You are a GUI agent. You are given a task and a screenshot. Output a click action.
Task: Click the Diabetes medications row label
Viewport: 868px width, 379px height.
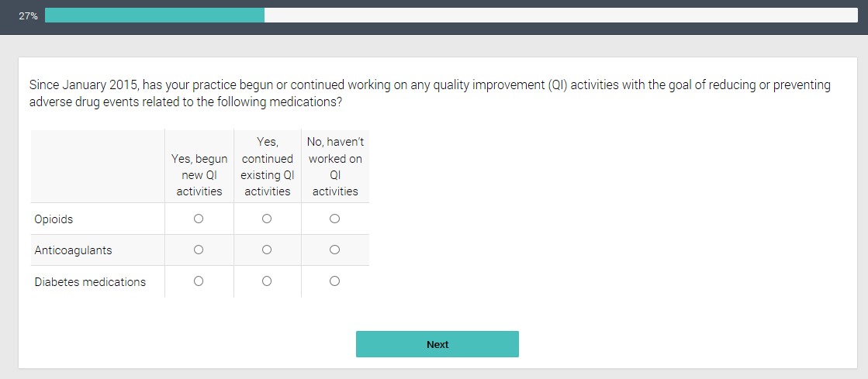point(90,282)
